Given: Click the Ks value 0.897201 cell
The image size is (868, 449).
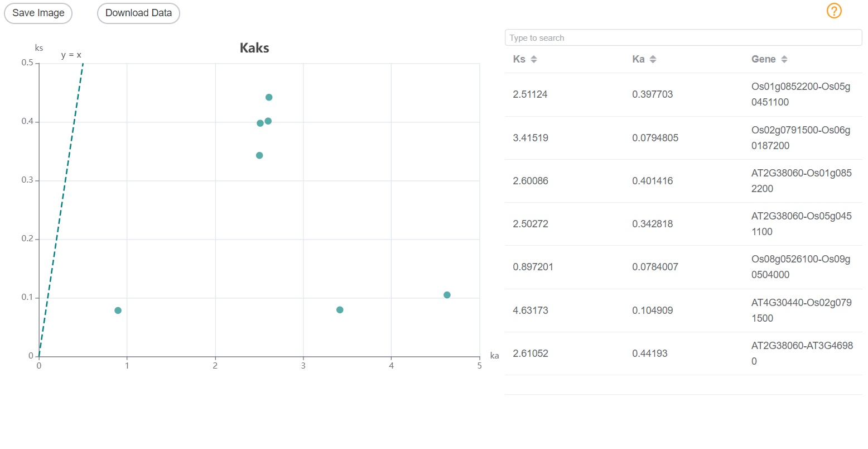Looking at the screenshot, I should (x=533, y=267).
